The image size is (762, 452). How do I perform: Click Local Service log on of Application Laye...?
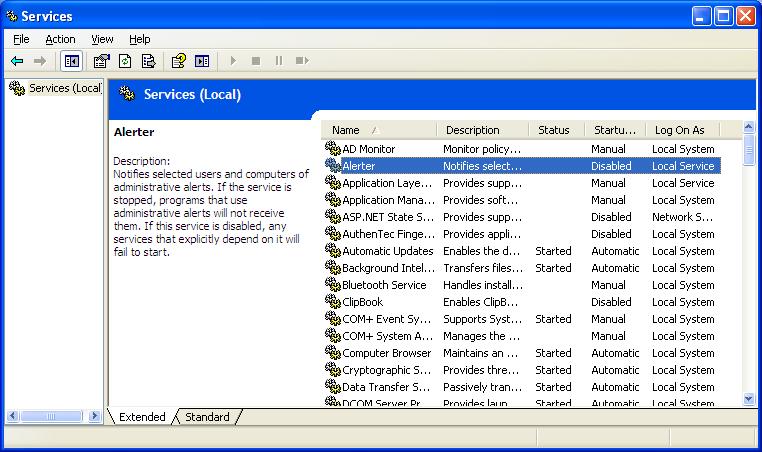coord(683,183)
